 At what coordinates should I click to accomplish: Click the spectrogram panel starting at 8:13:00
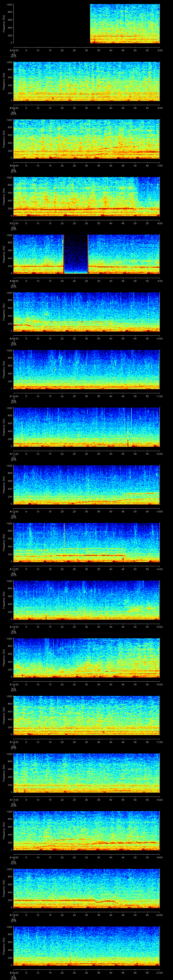[x=87, y=543]
